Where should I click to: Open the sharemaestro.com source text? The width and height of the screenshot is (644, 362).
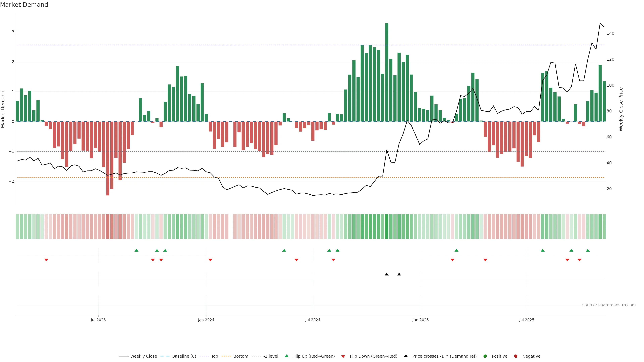tap(609, 305)
